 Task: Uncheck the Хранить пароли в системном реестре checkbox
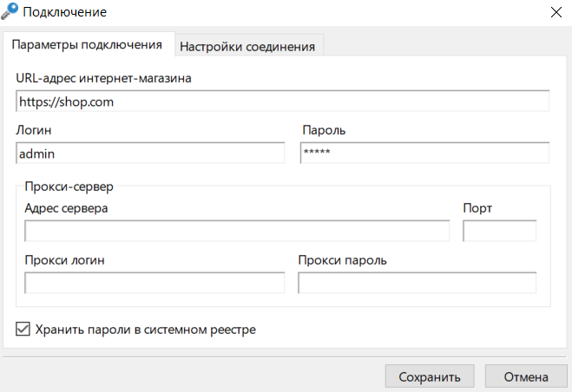[x=23, y=329]
